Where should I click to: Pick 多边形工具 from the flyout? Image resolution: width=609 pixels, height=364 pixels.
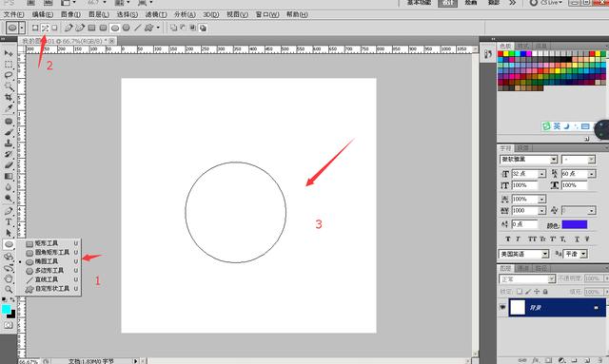tap(49, 271)
